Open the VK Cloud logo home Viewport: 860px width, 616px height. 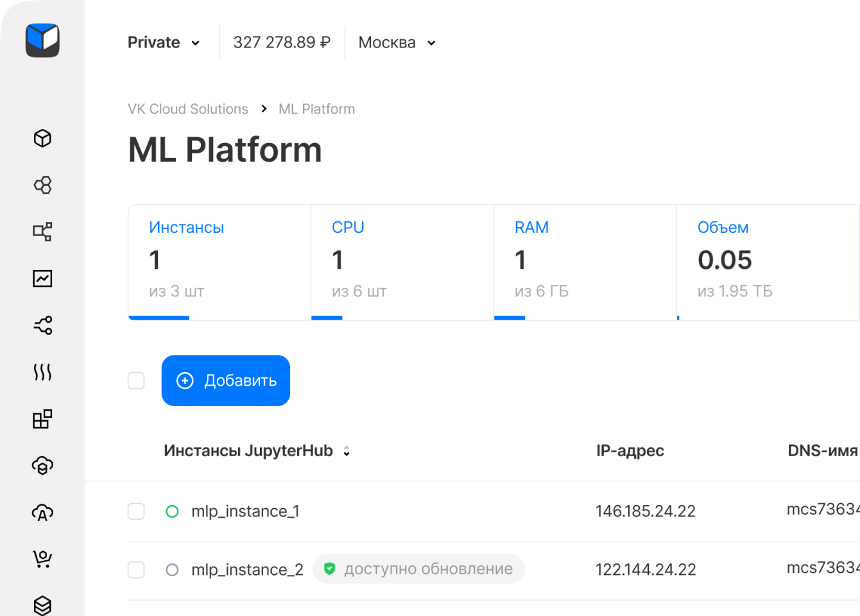pyautogui.click(x=42, y=40)
